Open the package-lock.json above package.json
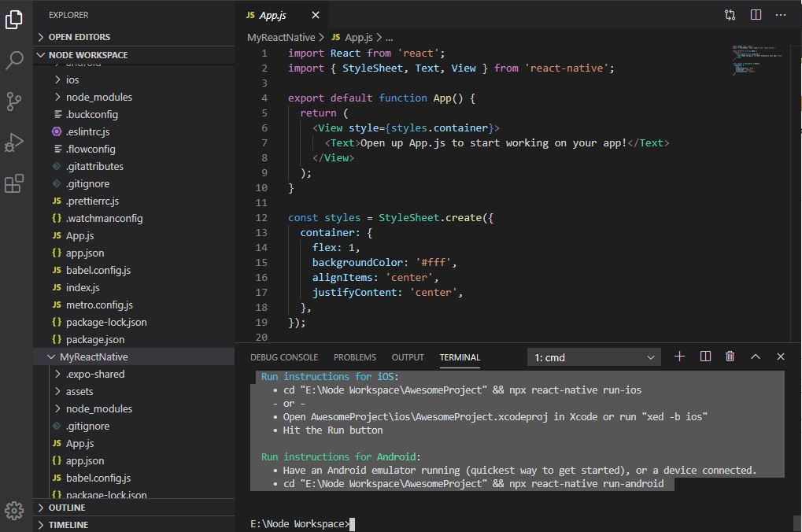802x532 pixels. point(134,323)
